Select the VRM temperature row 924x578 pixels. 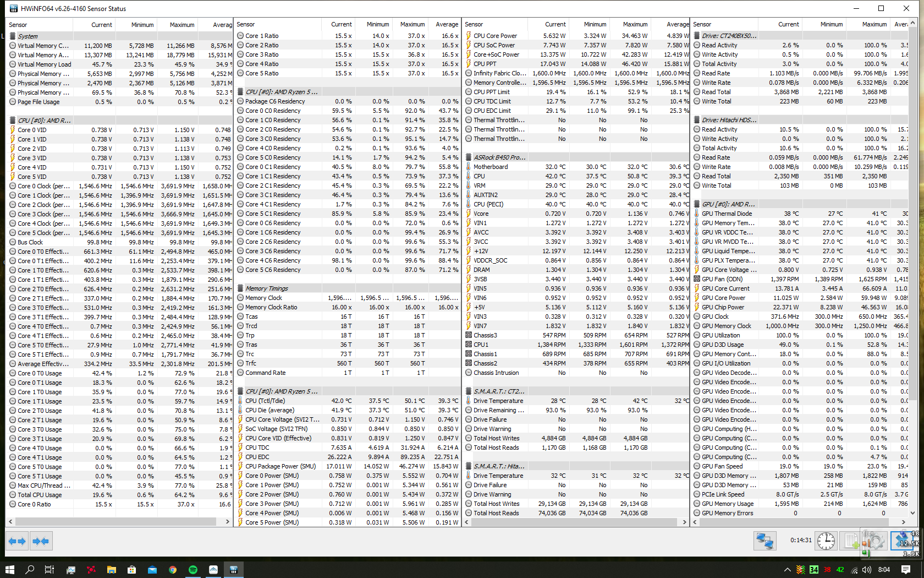576,186
